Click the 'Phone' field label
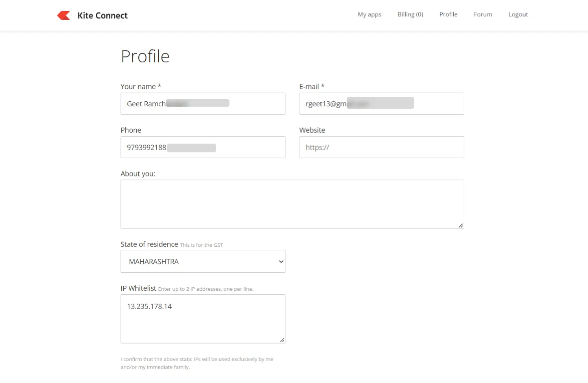This screenshot has height=383, width=588. click(x=131, y=130)
